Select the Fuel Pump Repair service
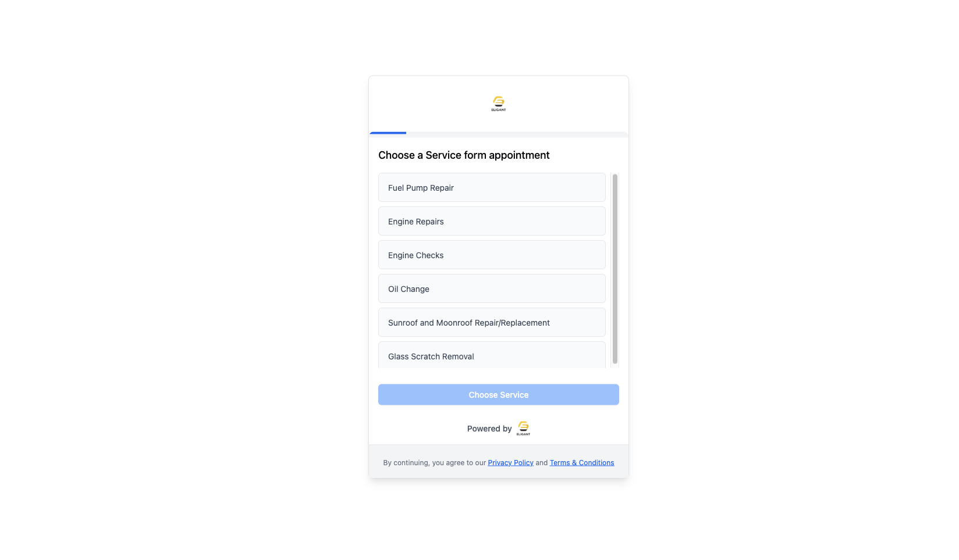This screenshot has height=560, width=959. [x=492, y=187]
